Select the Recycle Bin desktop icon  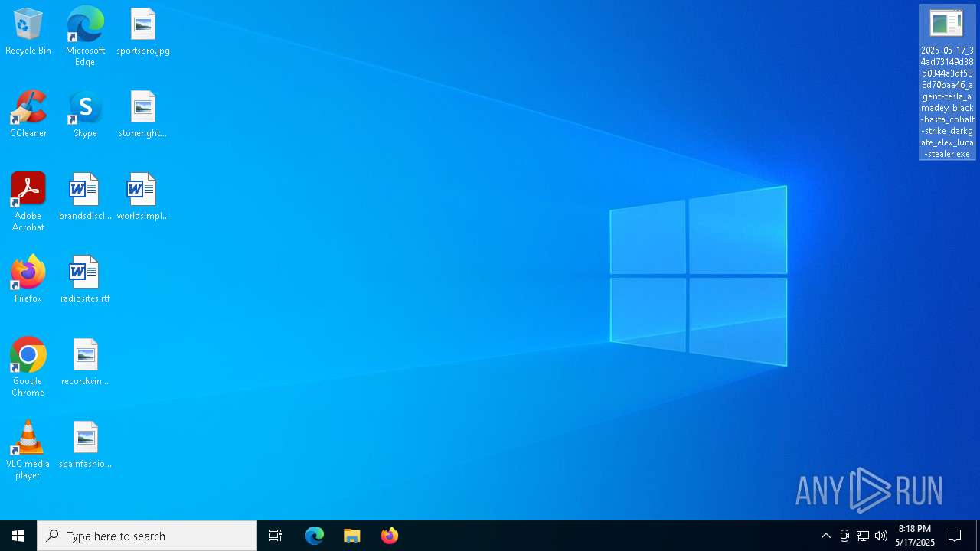point(28,32)
